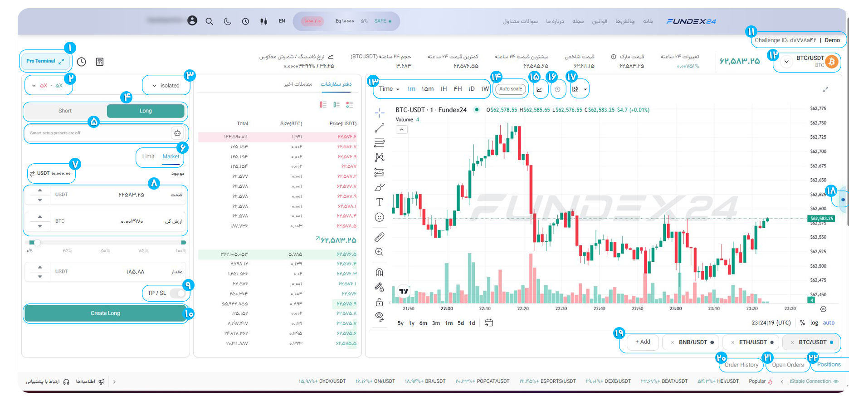Increase the price field with up arrow

click(x=40, y=191)
